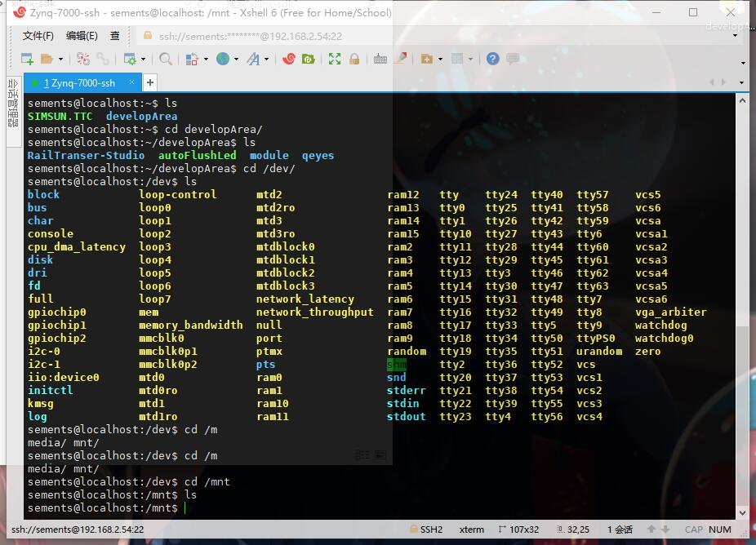Viewport: 756px width, 545px height.
Task: Click '107x32' terminal size in status bar
Action: (x=518, y=529)
